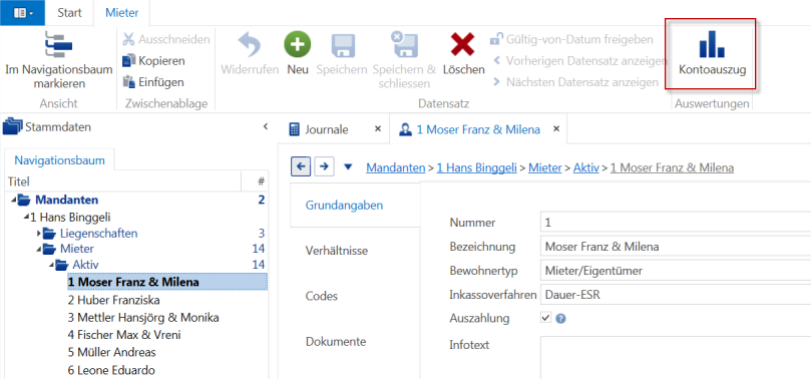Click the Mandanten breadcrumb link

pos(395,168)
